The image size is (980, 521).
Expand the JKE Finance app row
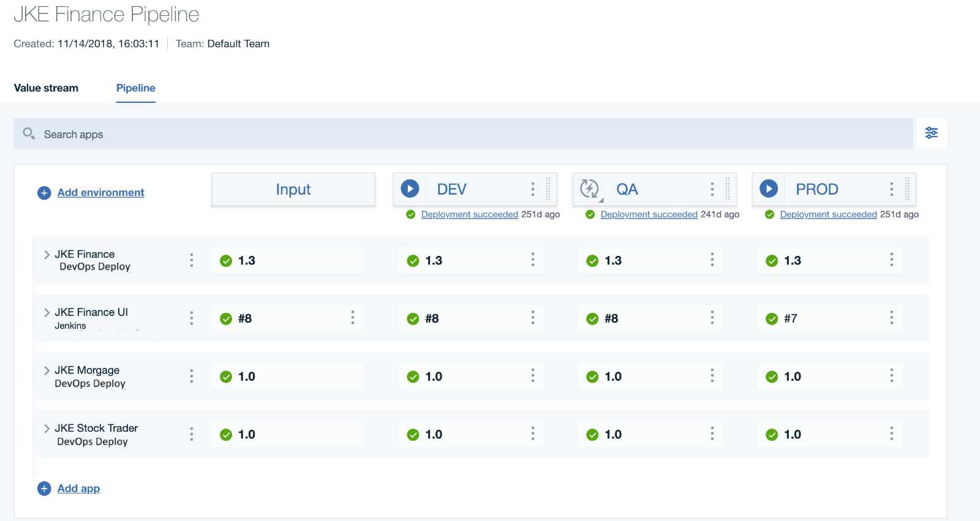(47, 255)
